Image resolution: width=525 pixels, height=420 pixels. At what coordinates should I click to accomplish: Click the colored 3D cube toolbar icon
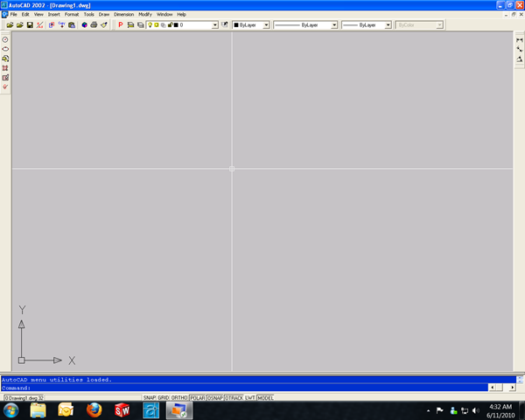coord(84,25)
